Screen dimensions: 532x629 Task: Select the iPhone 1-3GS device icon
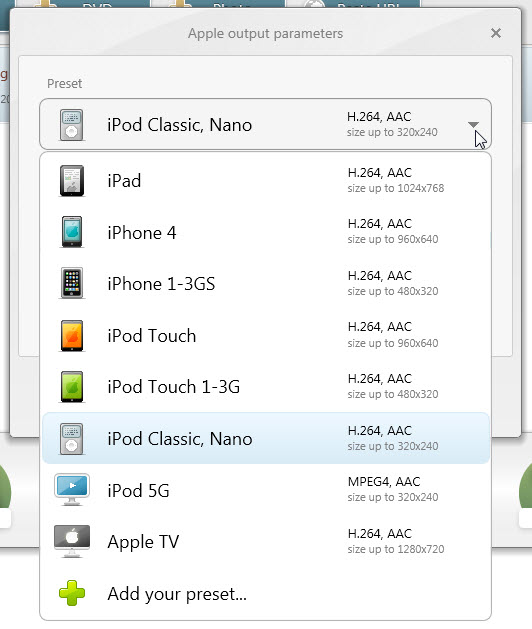coord(72,283)
